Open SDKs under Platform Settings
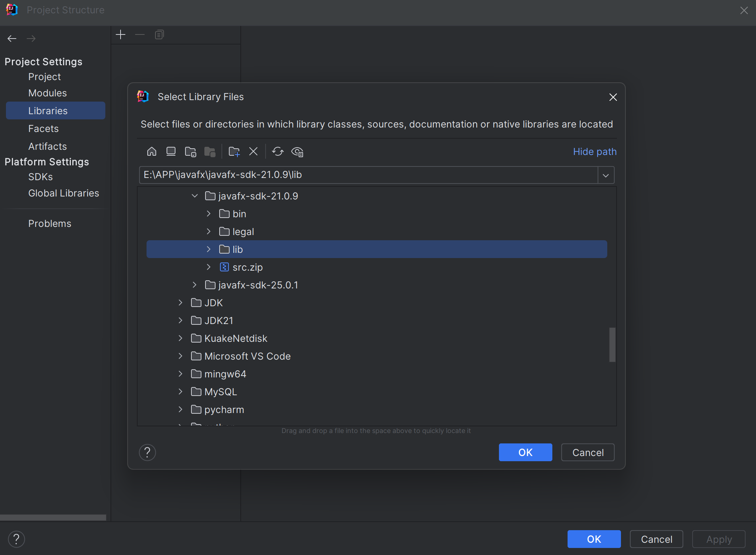Screen dimensions: 756x555 pos(40,177)
